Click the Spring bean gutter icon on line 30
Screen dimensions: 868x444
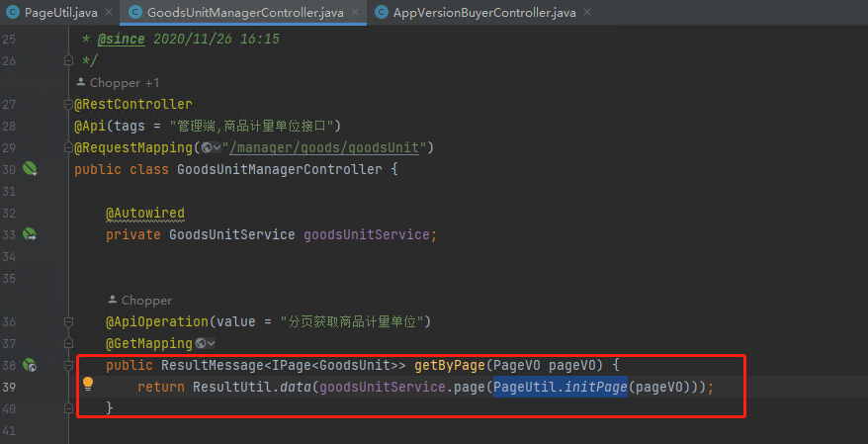click(30, 168)
